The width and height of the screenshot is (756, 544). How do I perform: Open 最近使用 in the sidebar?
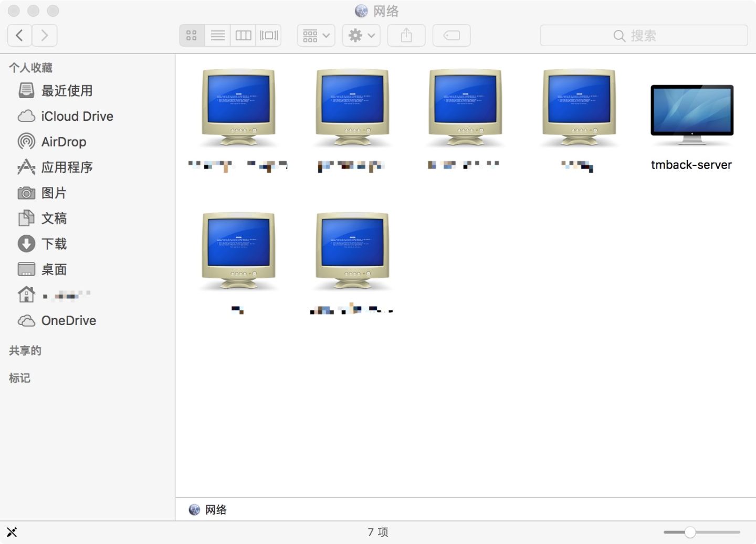(87, 91)
